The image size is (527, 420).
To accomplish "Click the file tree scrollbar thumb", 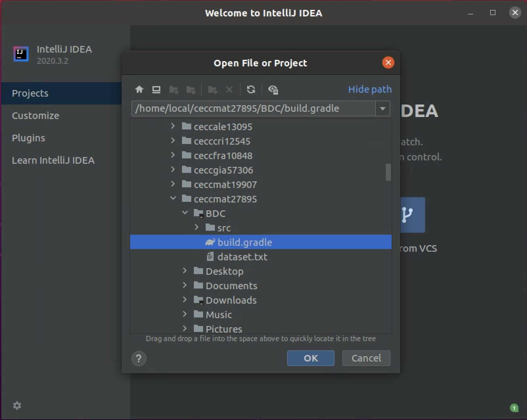I will (388, 172).
